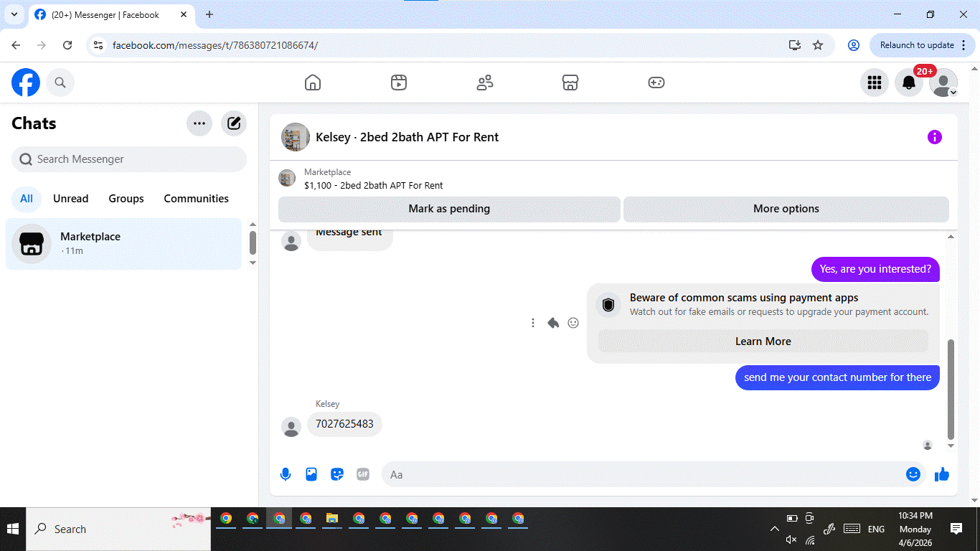Open emoji picker in message box
This screenshot has width=980, height=551.
point(913,474)
